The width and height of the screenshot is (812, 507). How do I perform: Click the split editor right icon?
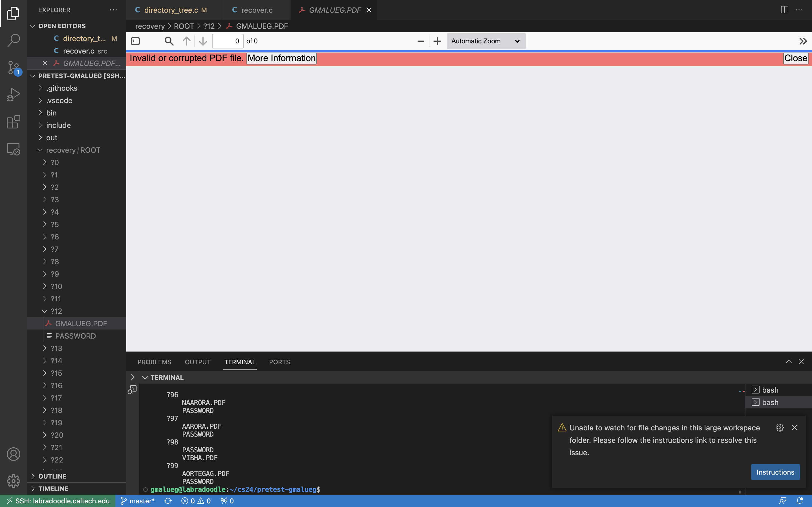coord(784,10)
